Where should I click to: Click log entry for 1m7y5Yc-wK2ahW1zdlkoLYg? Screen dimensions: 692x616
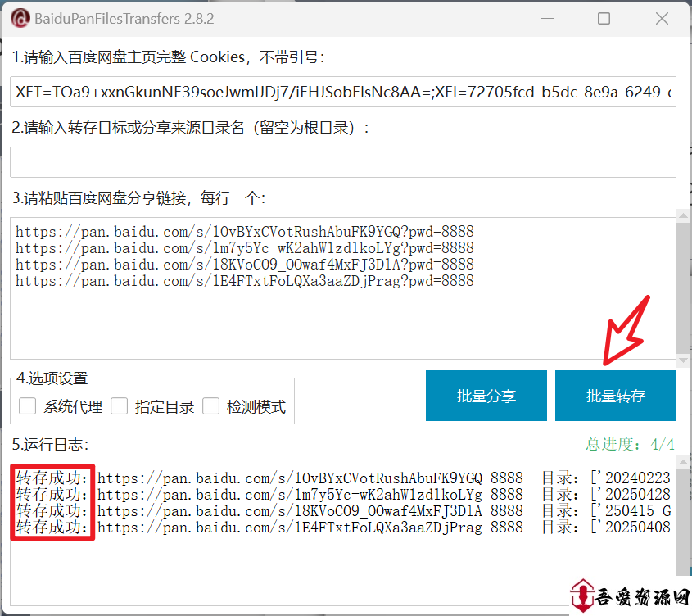pyautogui.click(x=343, y=495)
